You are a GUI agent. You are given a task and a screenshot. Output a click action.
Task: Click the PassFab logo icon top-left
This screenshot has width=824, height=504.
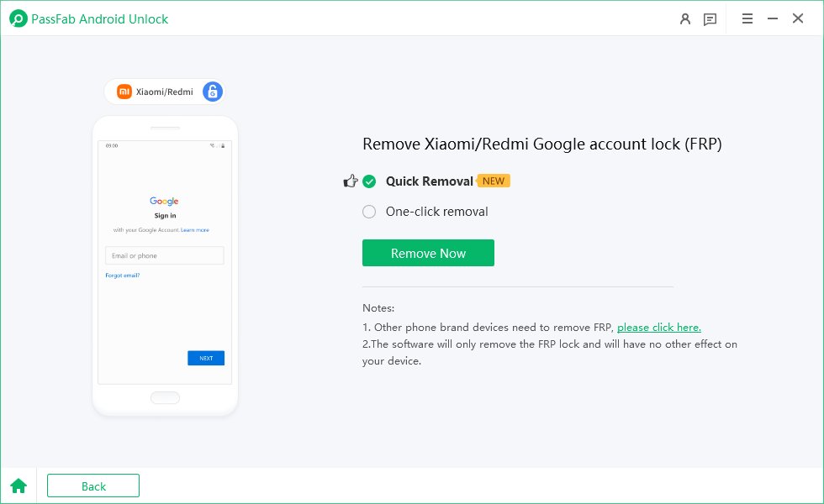[17, 18]
